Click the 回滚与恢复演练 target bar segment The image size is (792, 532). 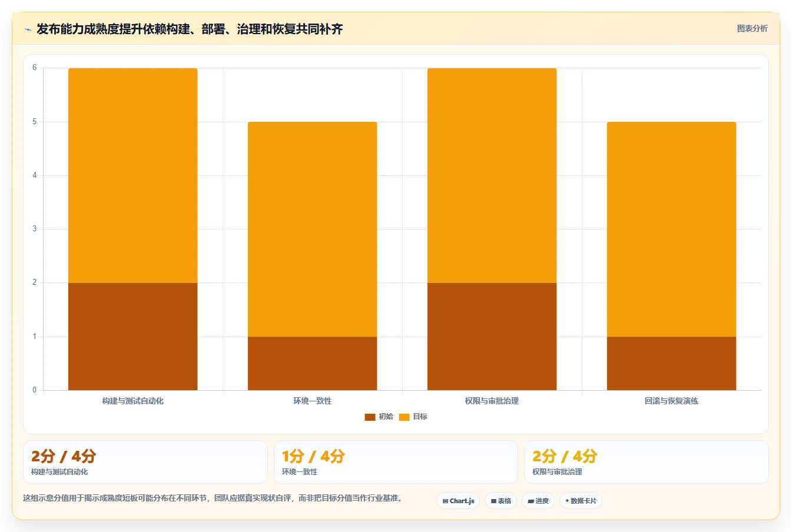(x=671, y=230)
